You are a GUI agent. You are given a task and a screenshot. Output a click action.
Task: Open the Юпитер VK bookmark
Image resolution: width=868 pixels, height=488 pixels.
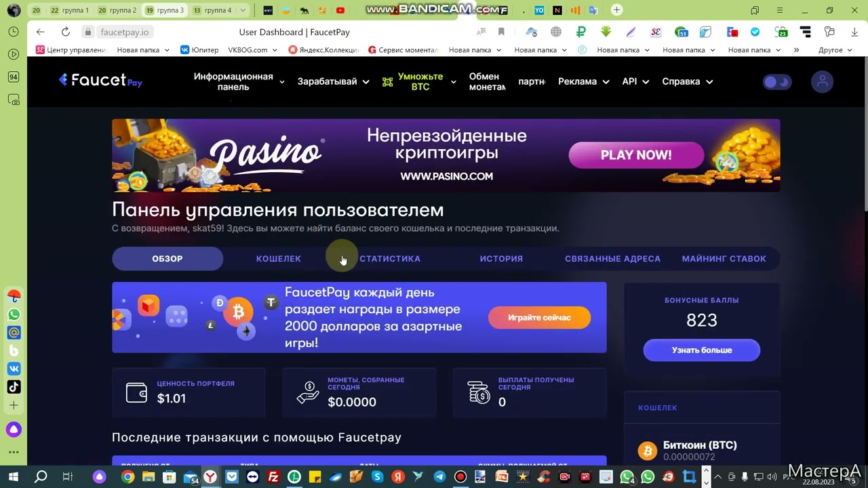point(199,49)
